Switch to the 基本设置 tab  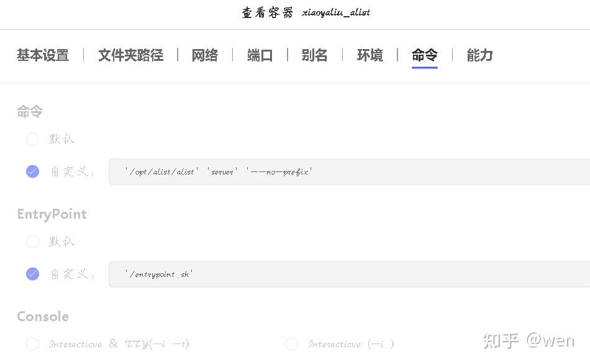coord(42,55)
